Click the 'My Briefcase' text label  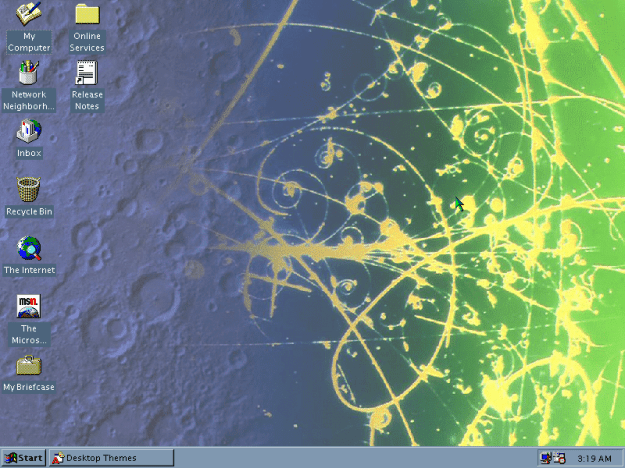29,387
